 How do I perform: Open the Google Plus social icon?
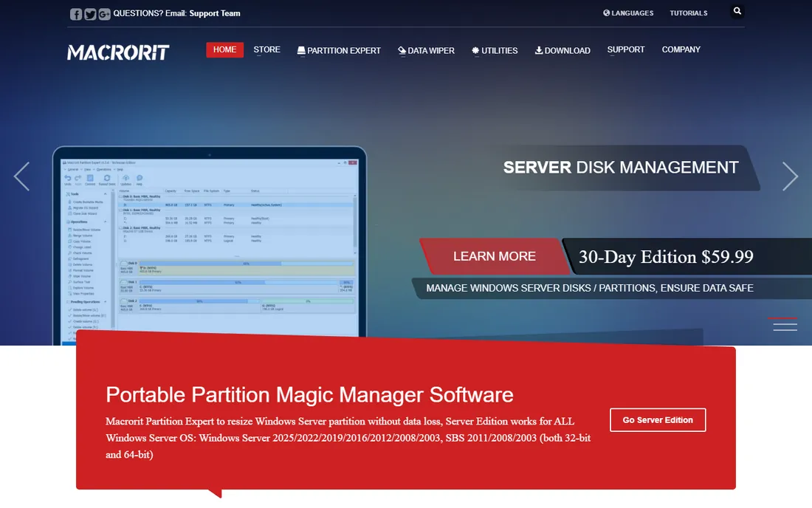point(104,14)
